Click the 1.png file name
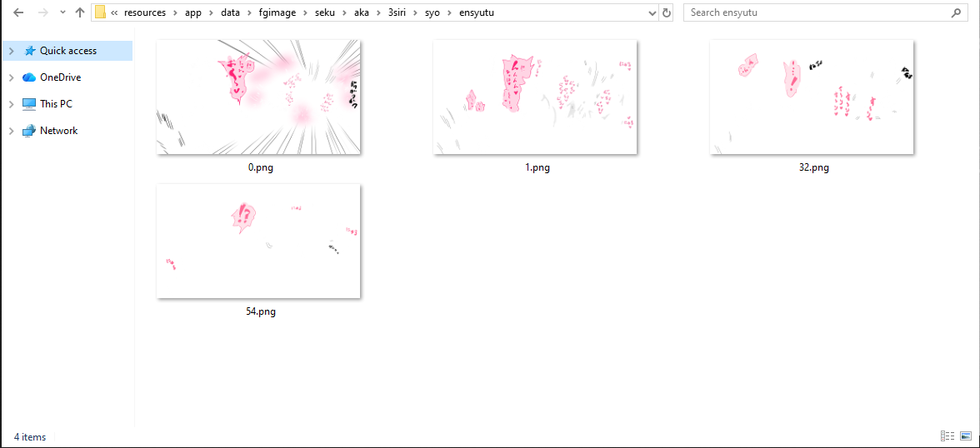 point(537,167)
